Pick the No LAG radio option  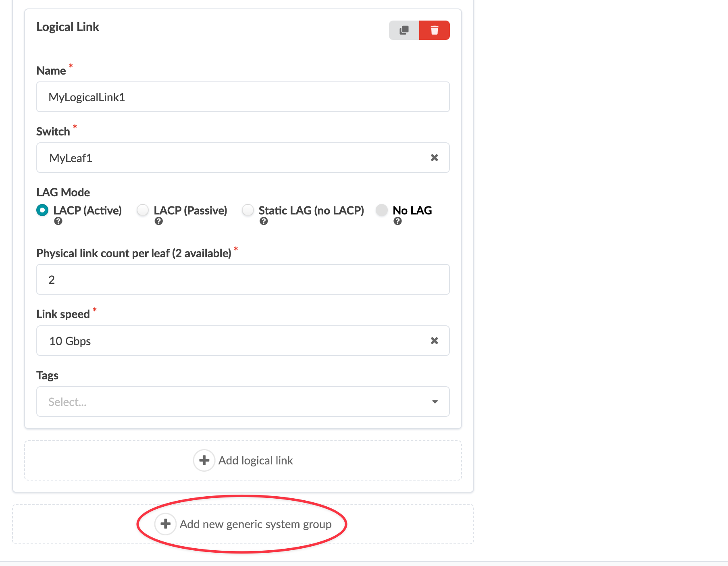(x=382, y=210)
